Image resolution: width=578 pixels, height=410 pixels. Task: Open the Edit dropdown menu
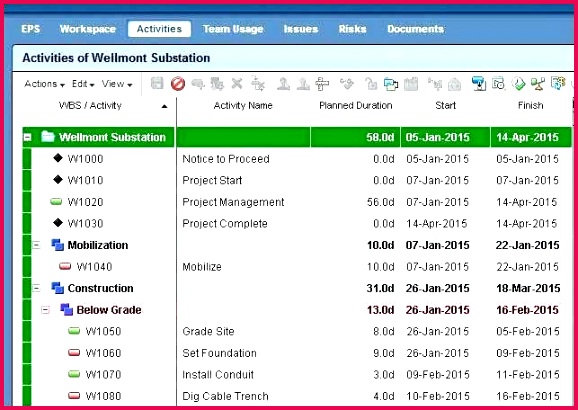click(x=83, y=84)
